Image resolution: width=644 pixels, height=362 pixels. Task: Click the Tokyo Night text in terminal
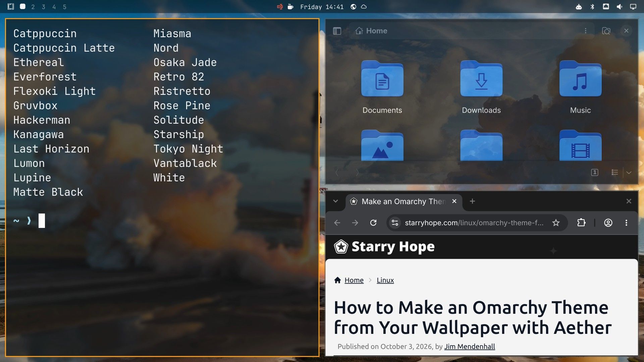pos(188,149)
